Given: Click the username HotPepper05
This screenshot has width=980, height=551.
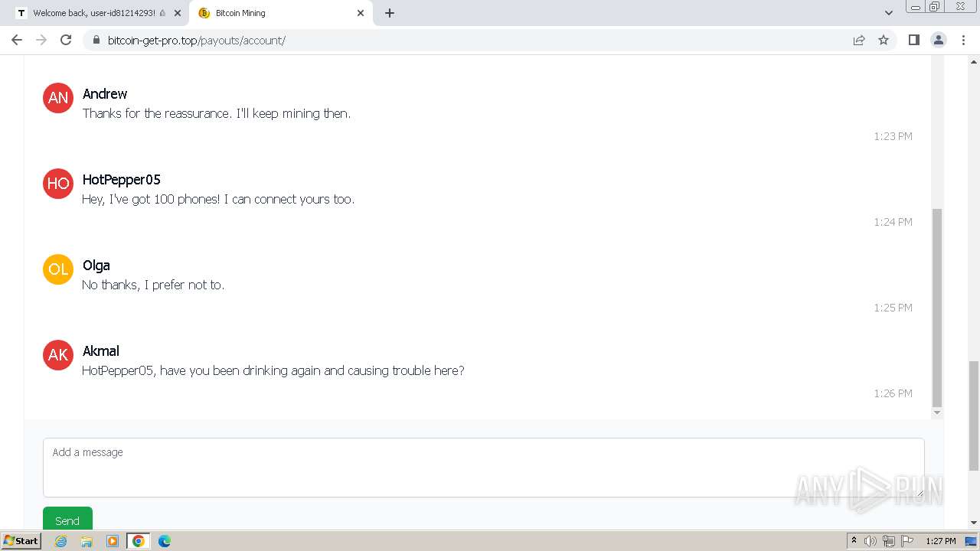Looking at the screenshot, I should coord(122,179).
